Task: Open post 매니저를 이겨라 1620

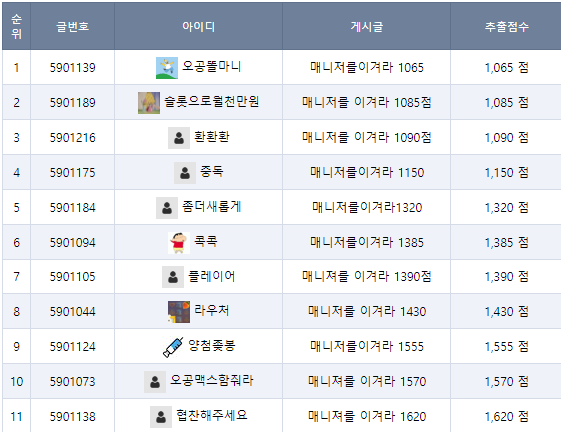Action: 367,416
